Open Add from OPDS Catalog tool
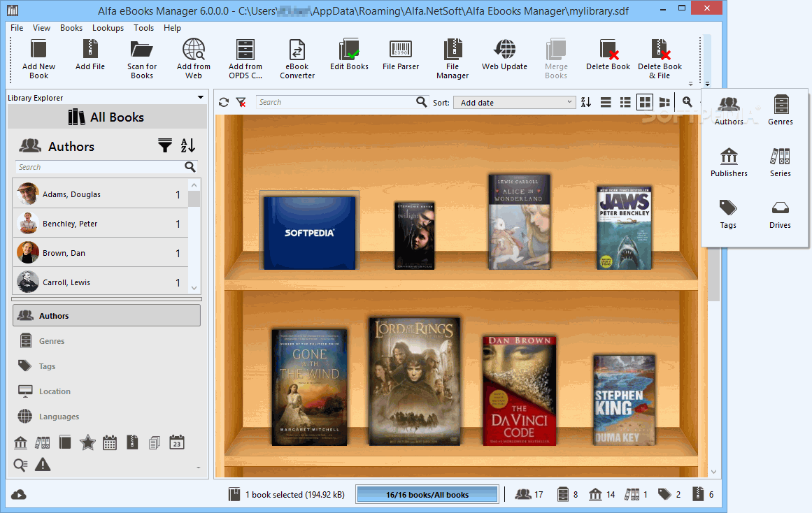The height and width of the screenshot is (513, 812). click(x=245, y=59)
